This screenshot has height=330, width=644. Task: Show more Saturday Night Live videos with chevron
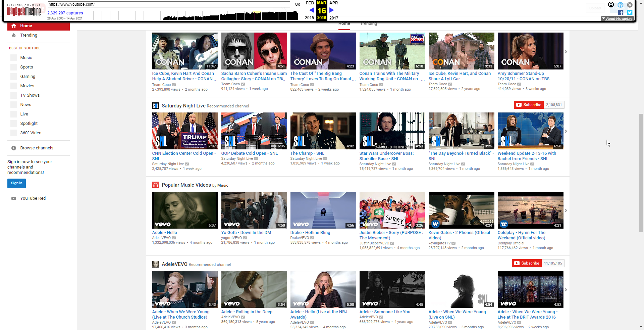pyautogui.click(x=566, y=131)
